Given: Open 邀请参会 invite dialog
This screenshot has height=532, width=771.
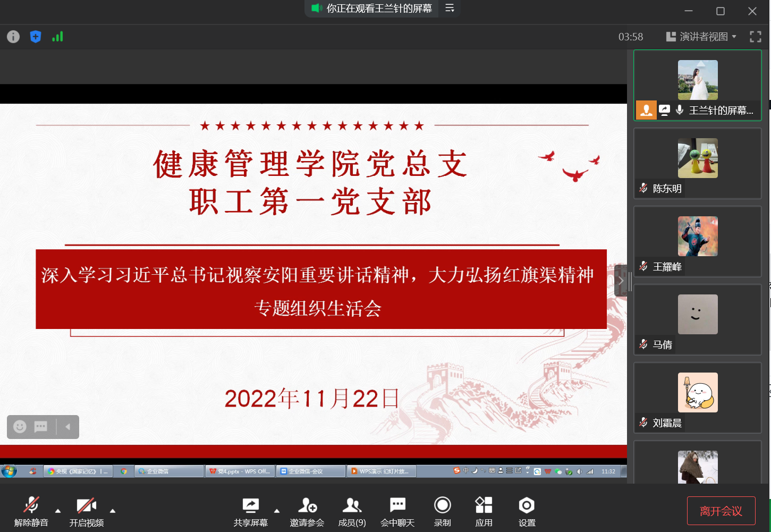Looking at the screenshot, I should pyautogui.click(x=307, y=511).
